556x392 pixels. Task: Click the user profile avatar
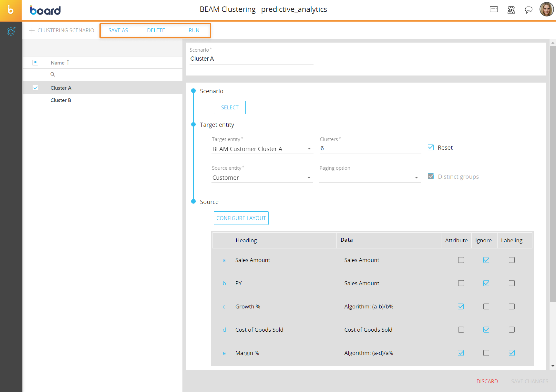pos(546,9)
